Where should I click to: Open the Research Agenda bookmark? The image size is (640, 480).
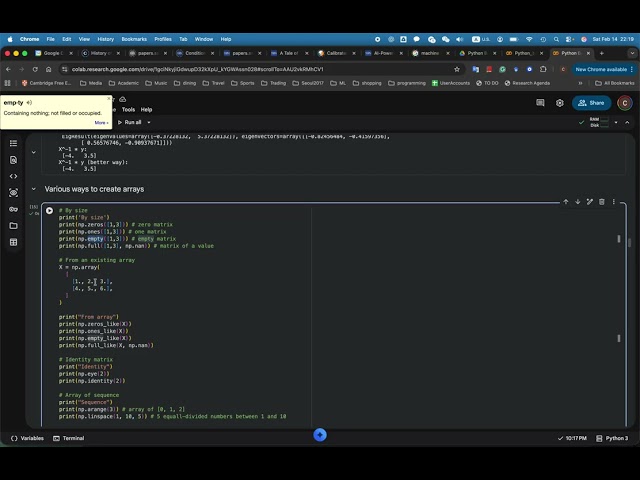[x=527, y=83]
